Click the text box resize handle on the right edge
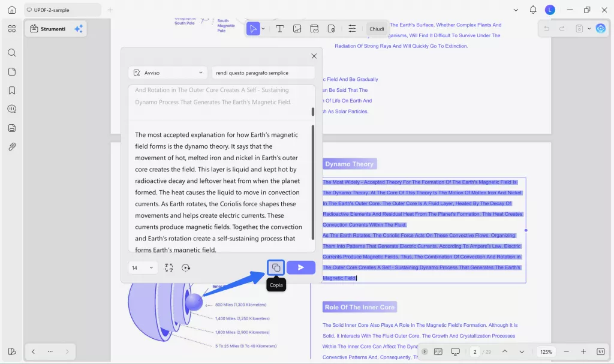614x364 pixels. point(526,230)
